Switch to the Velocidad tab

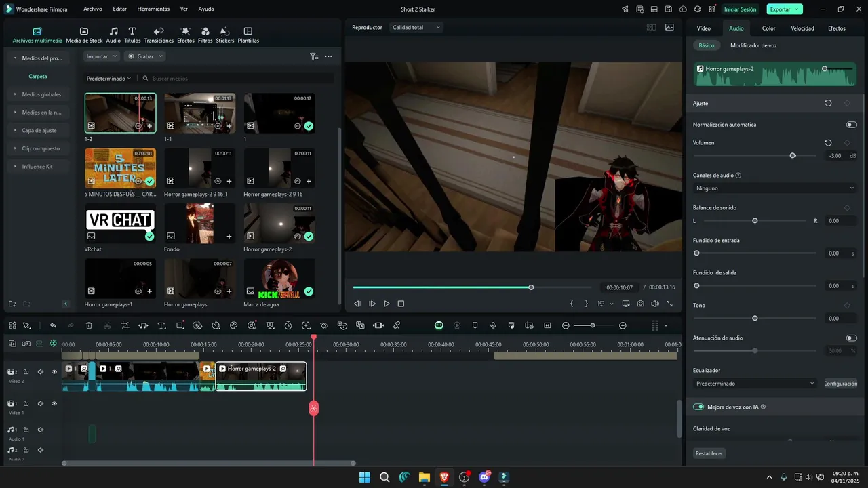[x=802, y=28]
